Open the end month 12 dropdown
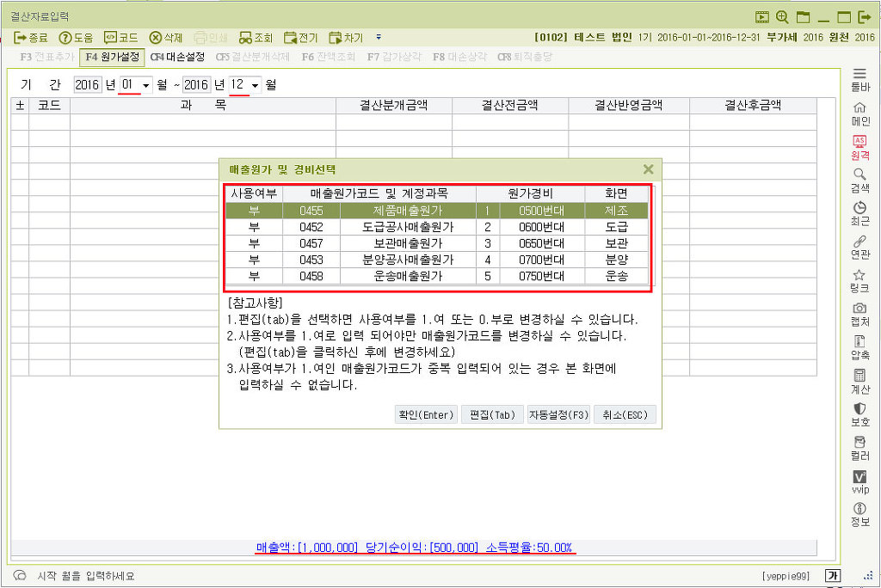 [255, 85]
